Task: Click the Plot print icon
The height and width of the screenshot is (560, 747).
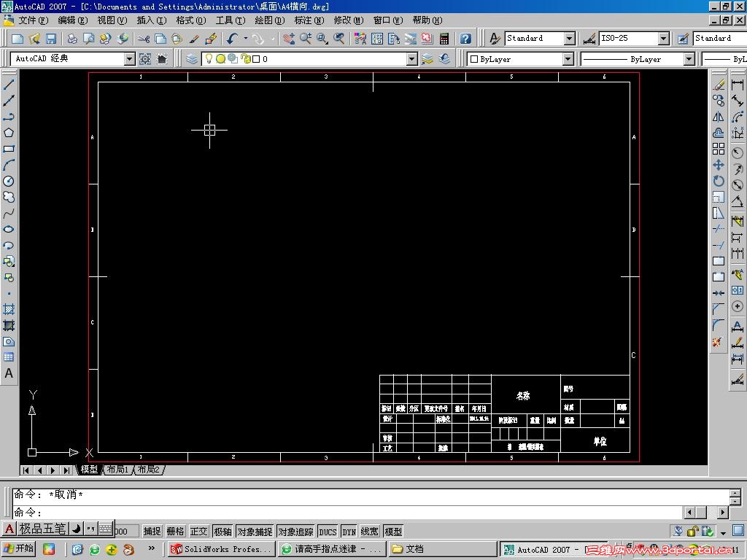Action: point(72,39)
